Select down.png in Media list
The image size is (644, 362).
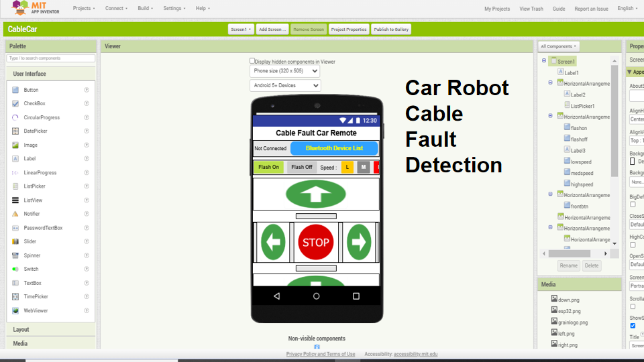tap(568, 300)
